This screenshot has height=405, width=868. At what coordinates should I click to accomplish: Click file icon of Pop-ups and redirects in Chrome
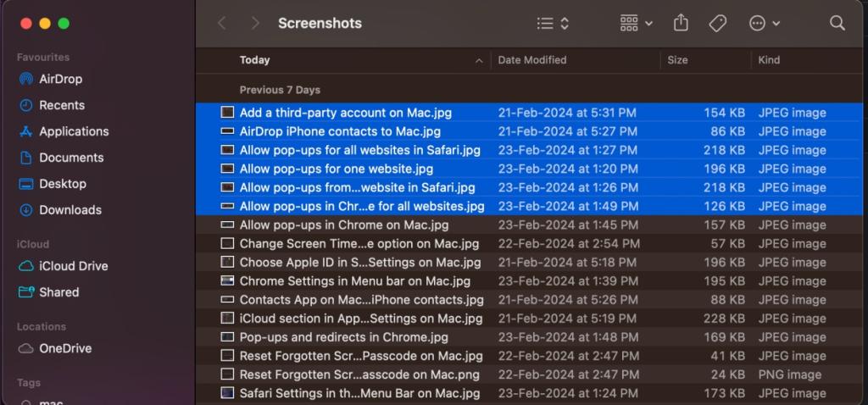click(x=227, y=337)
